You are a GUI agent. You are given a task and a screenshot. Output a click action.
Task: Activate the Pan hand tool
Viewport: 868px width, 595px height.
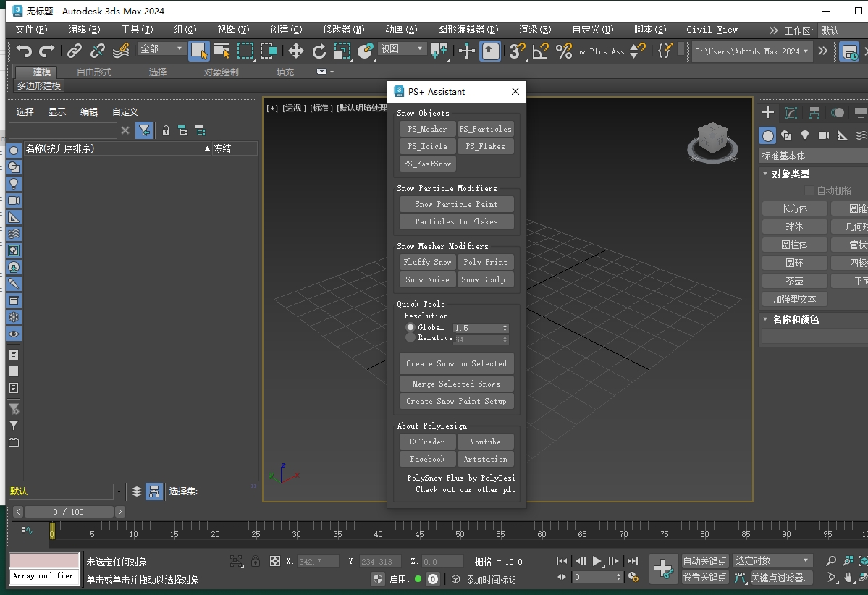click(847, 578)
